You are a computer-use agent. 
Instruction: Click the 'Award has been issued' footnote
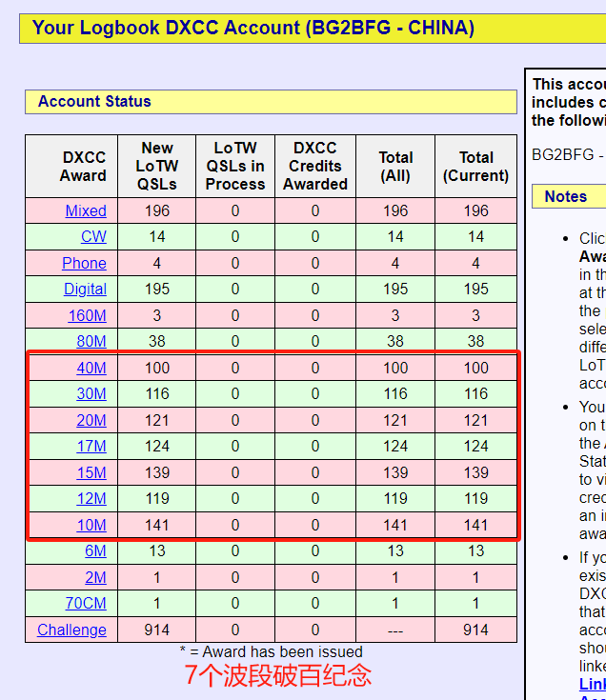pos(271,651)
